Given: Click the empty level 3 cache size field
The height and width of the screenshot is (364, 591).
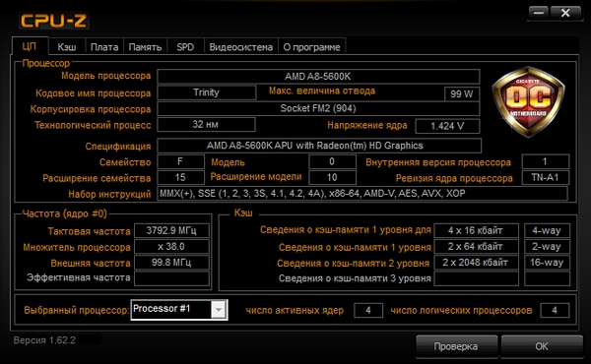Looking at the screenshot, I should 476,278.
